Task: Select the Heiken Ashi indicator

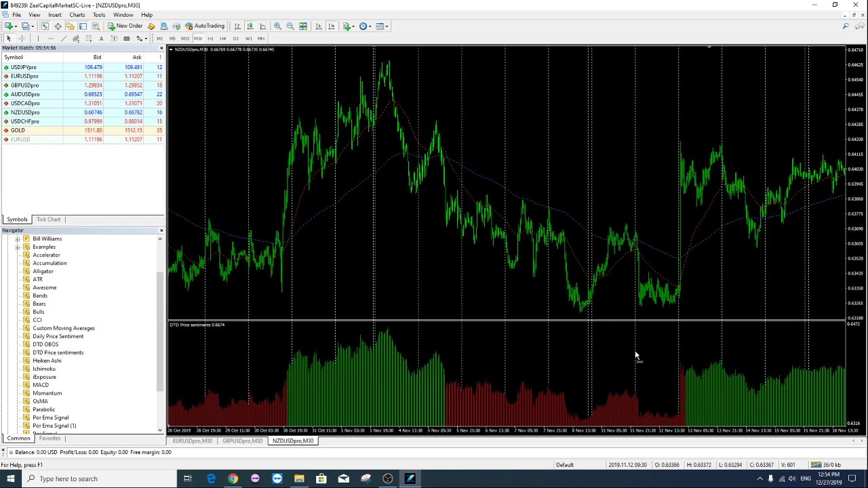Action: click(47, 361)
